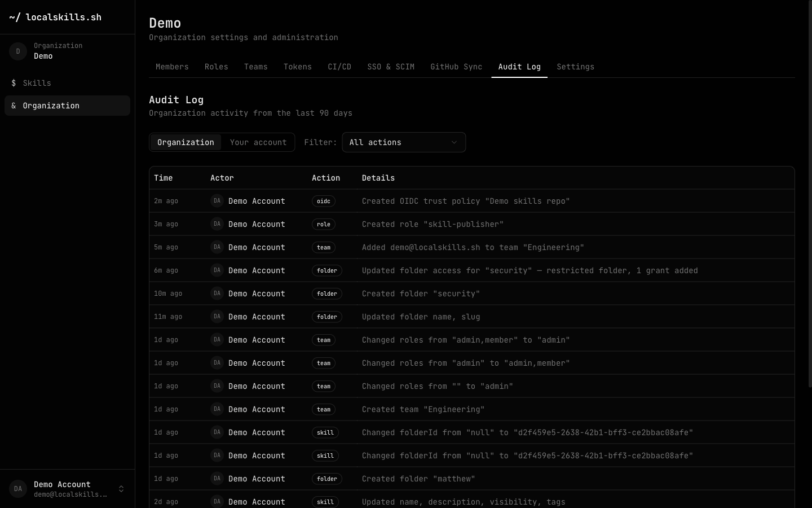812x508 pixels.
Task: Click the 'Updated folder access for "security"' entry
Action: [x=530, y=270]
